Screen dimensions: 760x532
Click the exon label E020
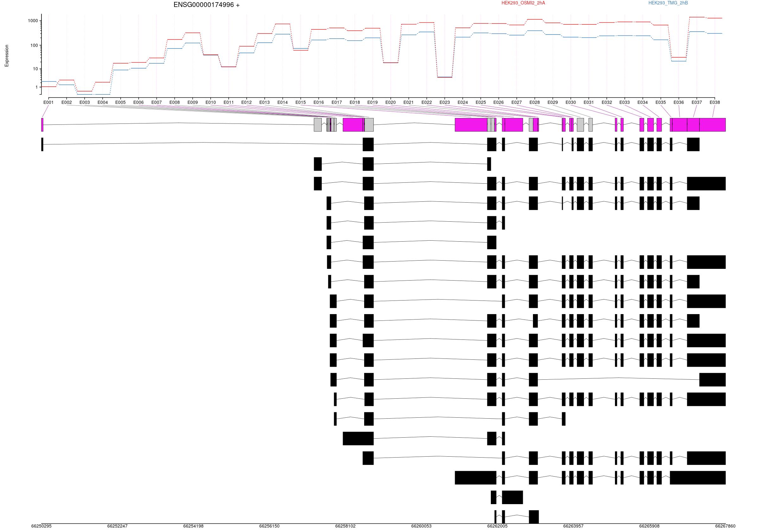(390, 102)
